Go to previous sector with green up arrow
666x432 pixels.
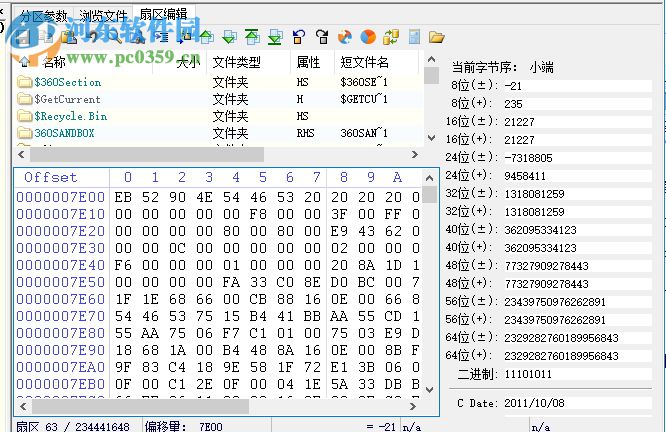207,37
